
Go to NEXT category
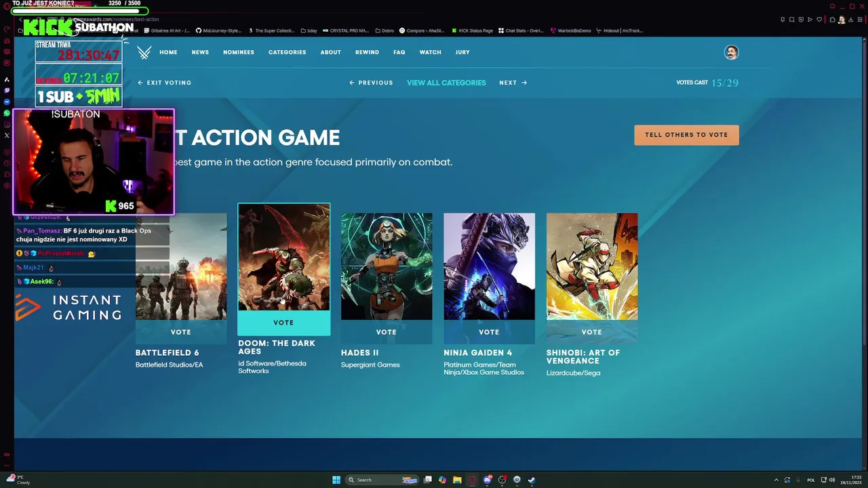(513, 83)
